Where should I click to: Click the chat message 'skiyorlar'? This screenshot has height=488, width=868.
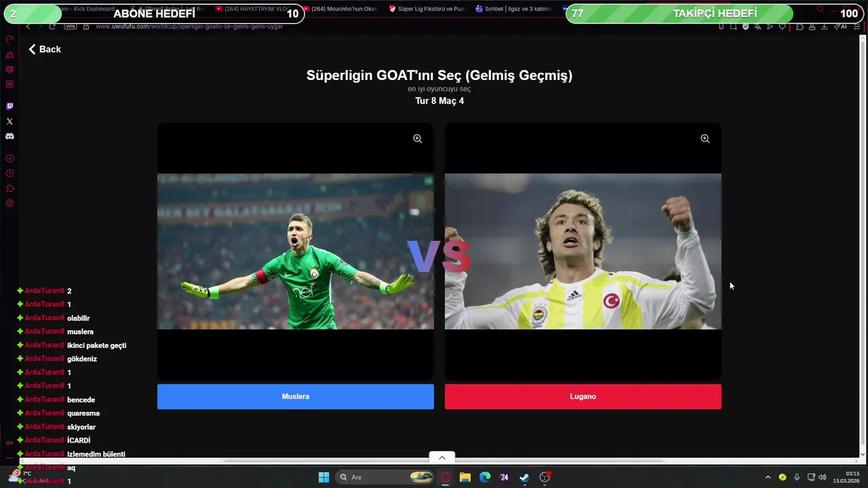point(81,427)
